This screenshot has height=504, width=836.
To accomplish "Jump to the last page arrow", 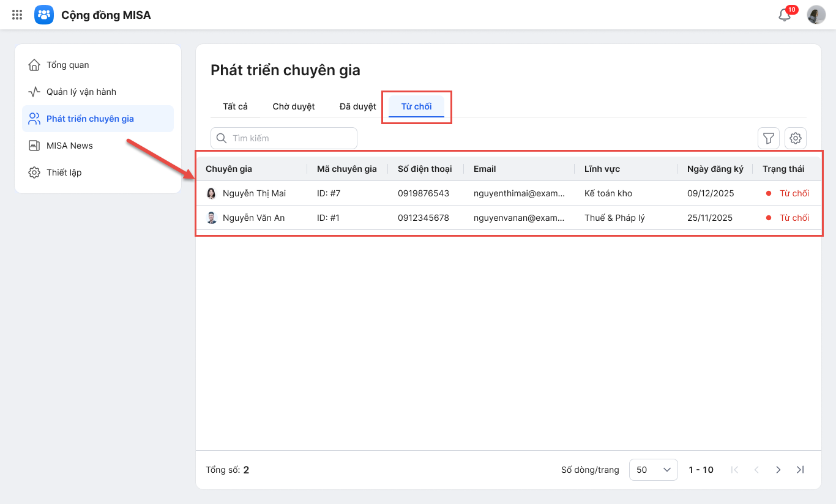I will click(800, 470).
